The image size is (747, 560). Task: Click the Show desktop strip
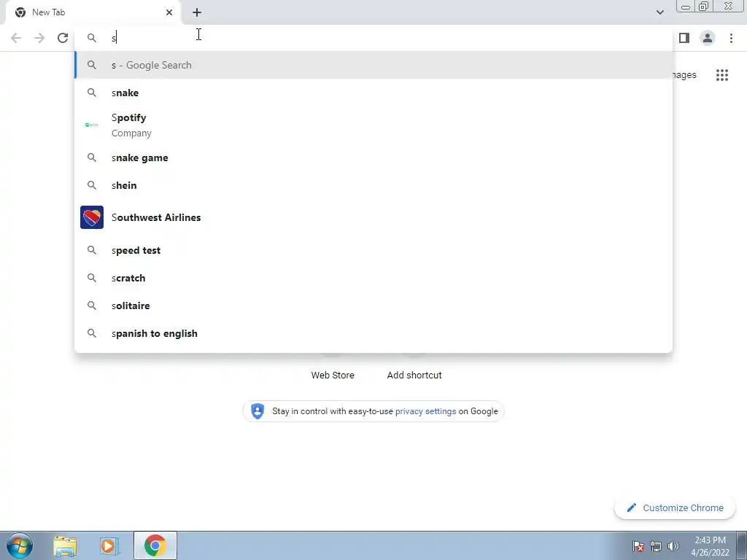tap(742, 545)
